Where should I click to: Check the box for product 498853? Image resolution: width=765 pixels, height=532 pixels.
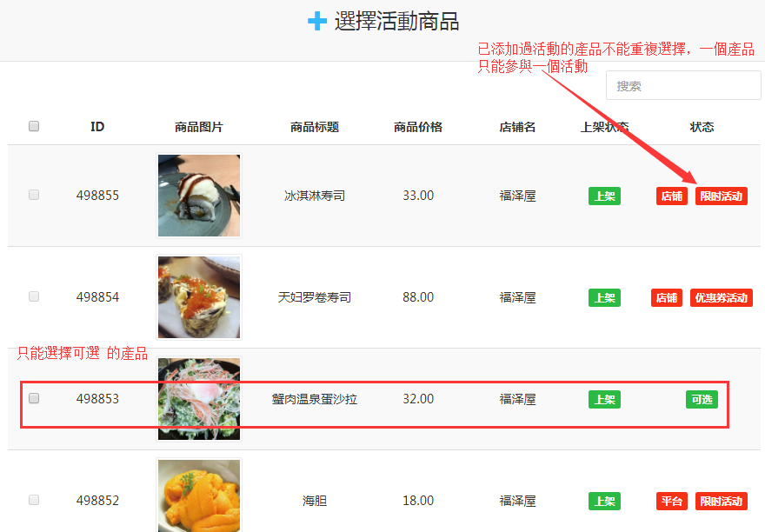pos(34,398)
